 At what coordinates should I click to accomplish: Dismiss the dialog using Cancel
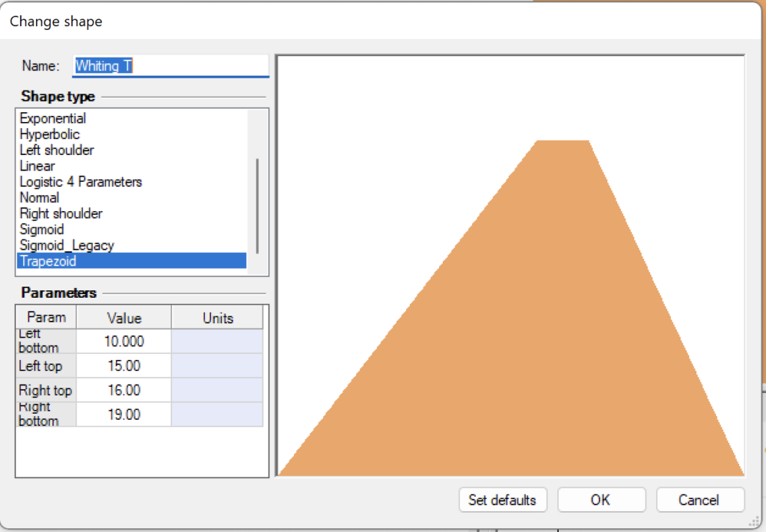700,500
